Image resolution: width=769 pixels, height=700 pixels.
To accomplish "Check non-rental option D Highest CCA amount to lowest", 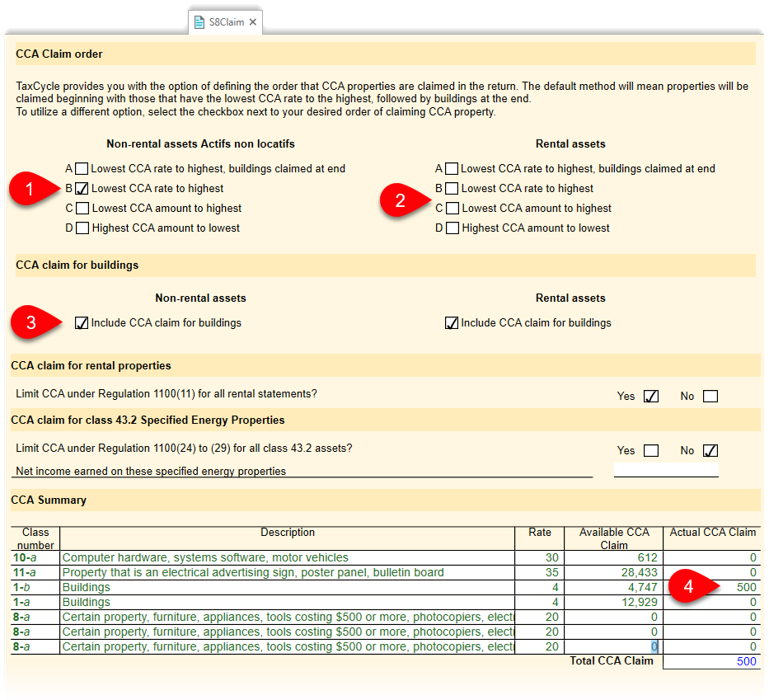I will 82,228.
